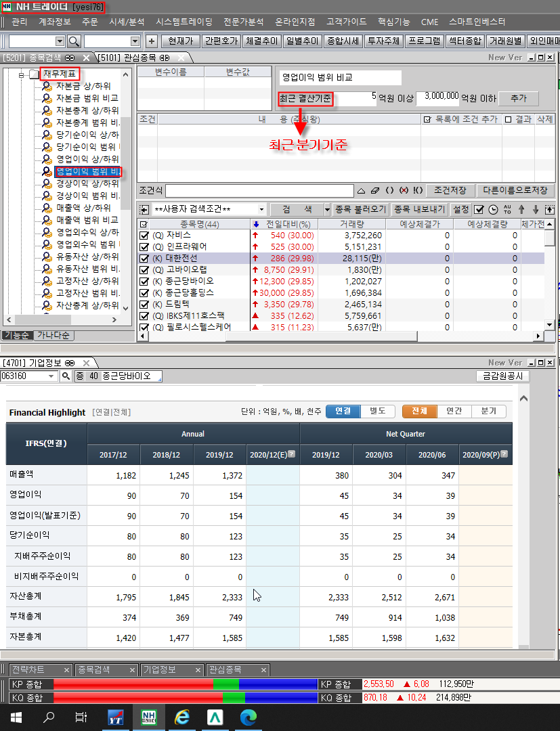Click the clock icon next to 설정
Viewport: 560px width, 731px height.
pyautogui.click(x=493, y=210)
